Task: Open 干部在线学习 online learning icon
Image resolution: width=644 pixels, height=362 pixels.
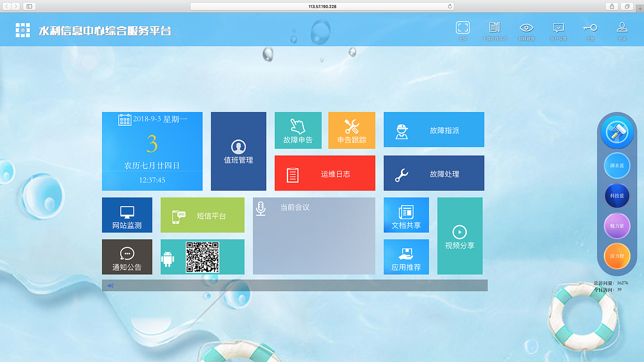Action: [x=495, y=28]
